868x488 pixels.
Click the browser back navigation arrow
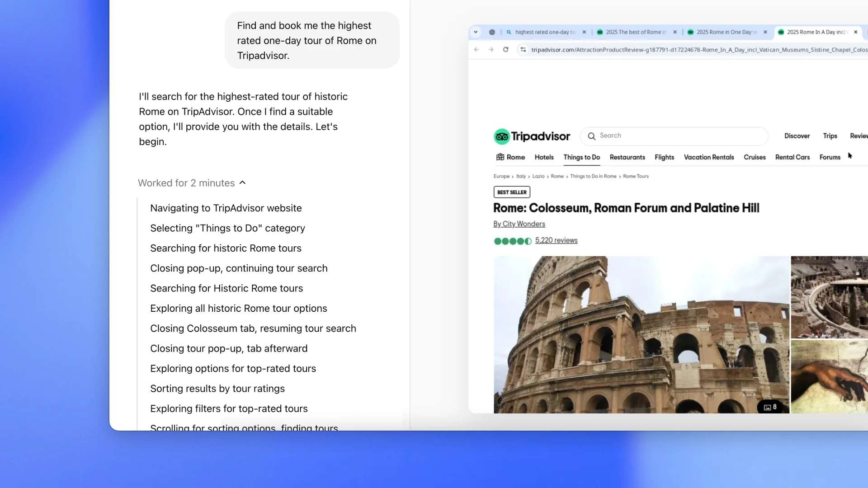pyautogui.click(x=476, y=49)
